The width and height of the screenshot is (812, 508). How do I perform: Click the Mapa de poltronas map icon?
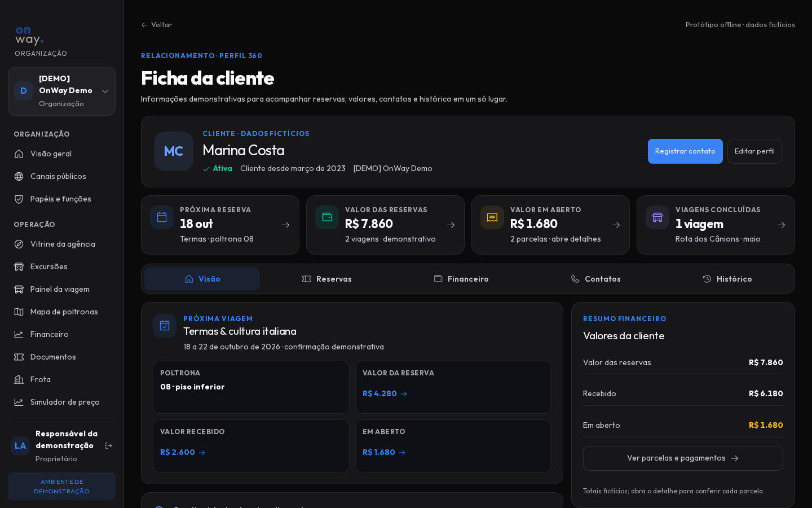pyautogui.click(x=19, y=312)
